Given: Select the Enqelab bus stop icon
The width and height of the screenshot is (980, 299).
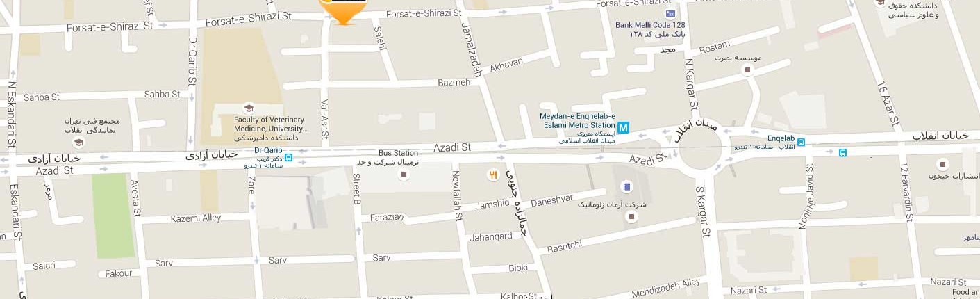Looking at the screenshot, I should 801,143.
